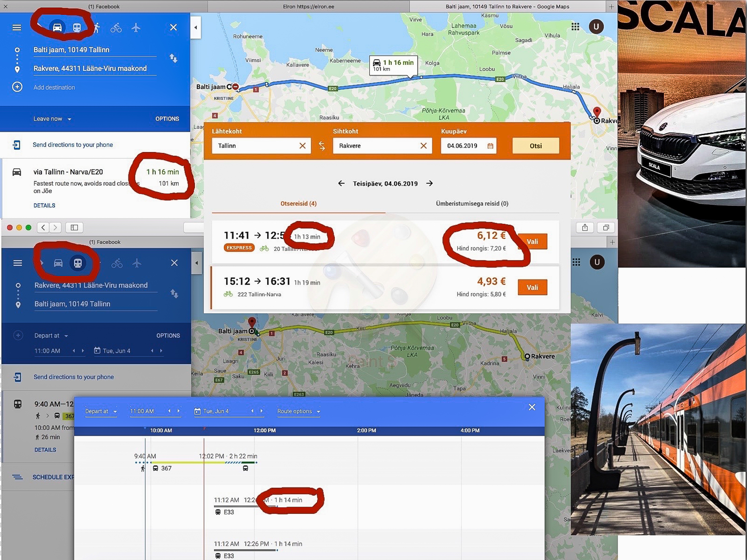The height and width of the screenshot is (560, 747).
Task: Expand Depart at dropdown in schedule explorer
Action: tap(101, 411)
